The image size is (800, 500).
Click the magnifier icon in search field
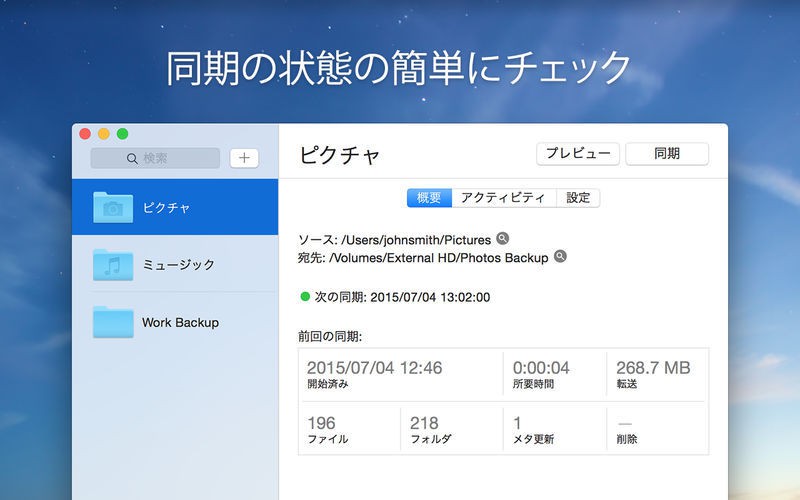coord(132,158)
